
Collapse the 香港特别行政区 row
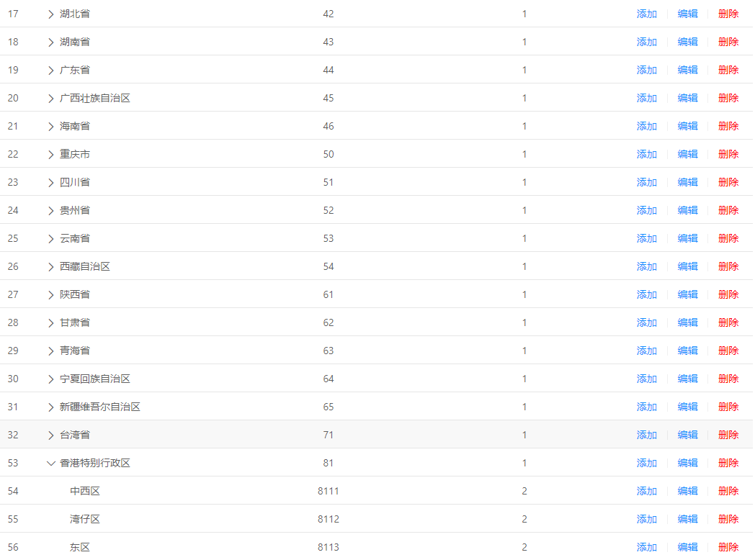(50, 464)
